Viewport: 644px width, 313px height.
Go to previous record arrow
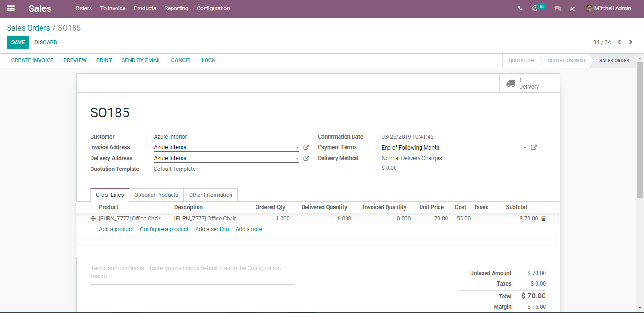click(619, 42)
